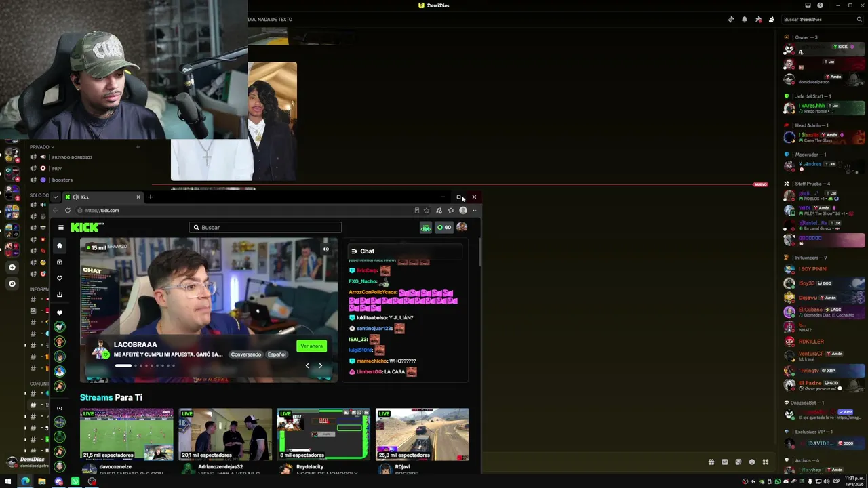Open the browser tab search dropdown
Viewport: 868px width, 488px height.
[x=55, y=197]
